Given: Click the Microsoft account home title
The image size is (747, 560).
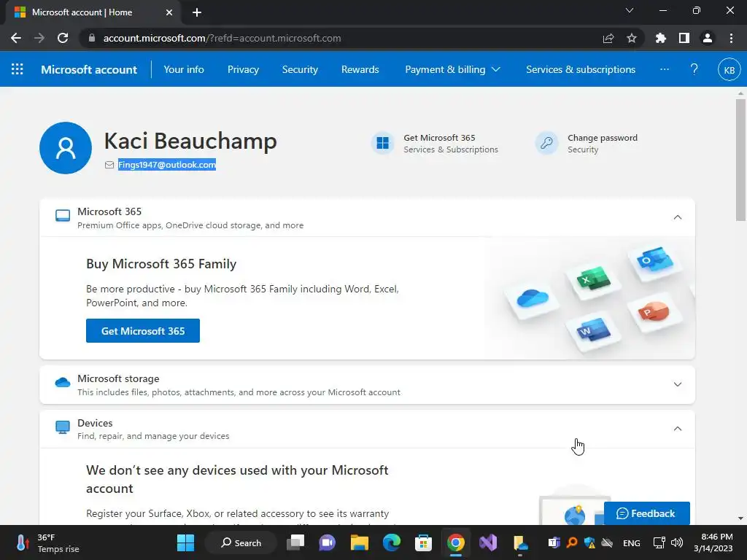Looking at the screenshot, I should tap(88, 69).
